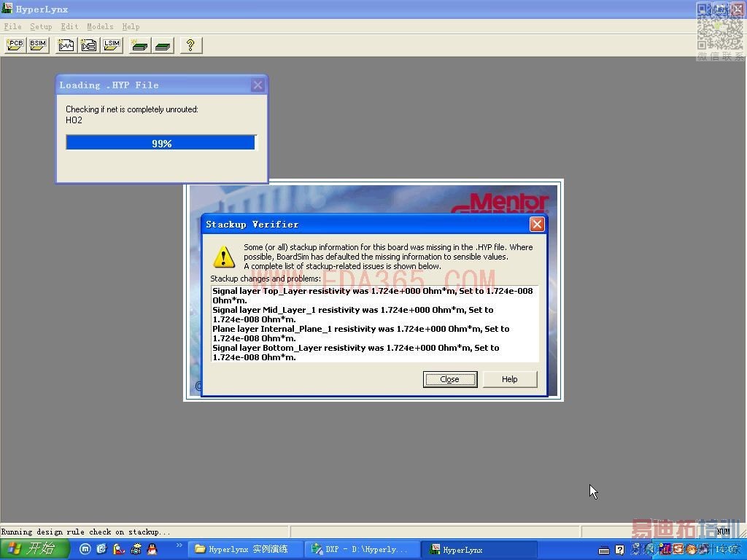Click the LSIM open-schematic icon
This screenshot has width=747, height=560.
coord(112,45)
